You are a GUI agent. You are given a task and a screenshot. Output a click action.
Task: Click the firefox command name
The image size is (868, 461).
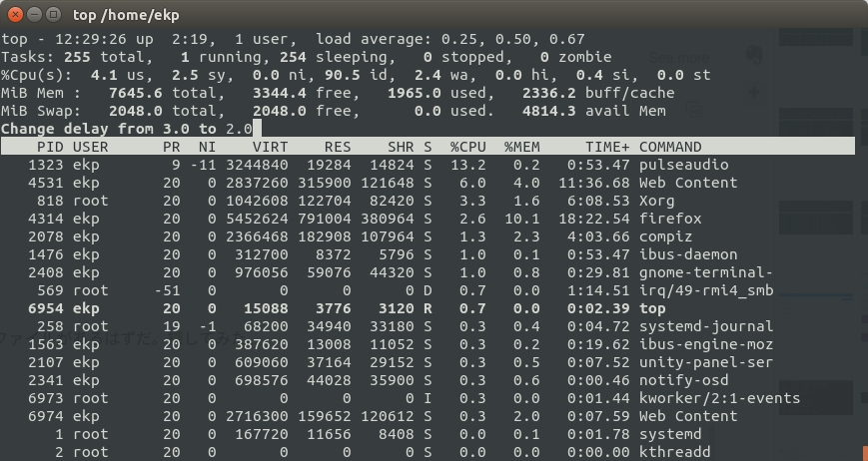pos(670,219)
